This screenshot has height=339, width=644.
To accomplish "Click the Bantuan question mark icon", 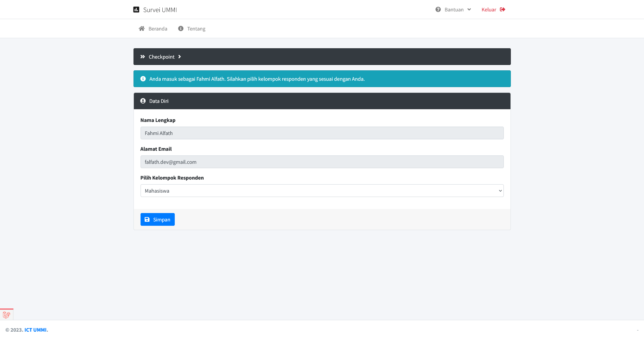I will pos(438,10).
